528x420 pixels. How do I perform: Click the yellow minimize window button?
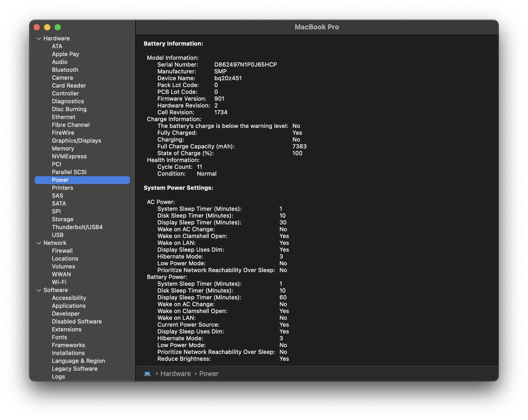click(47, 27)
